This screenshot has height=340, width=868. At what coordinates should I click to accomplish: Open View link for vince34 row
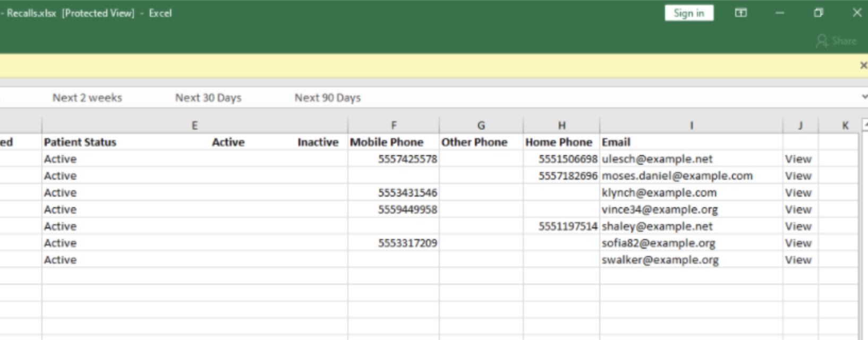coord(798,209)
